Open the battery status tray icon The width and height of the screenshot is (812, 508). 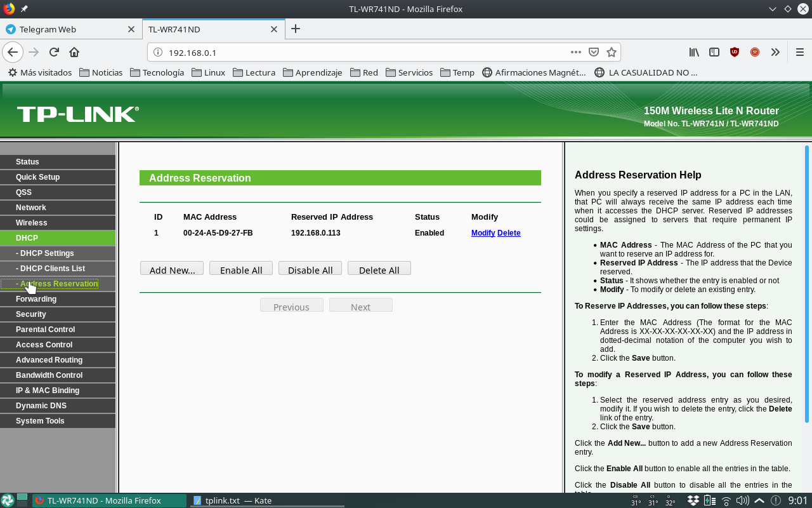(x=709, y=500)
